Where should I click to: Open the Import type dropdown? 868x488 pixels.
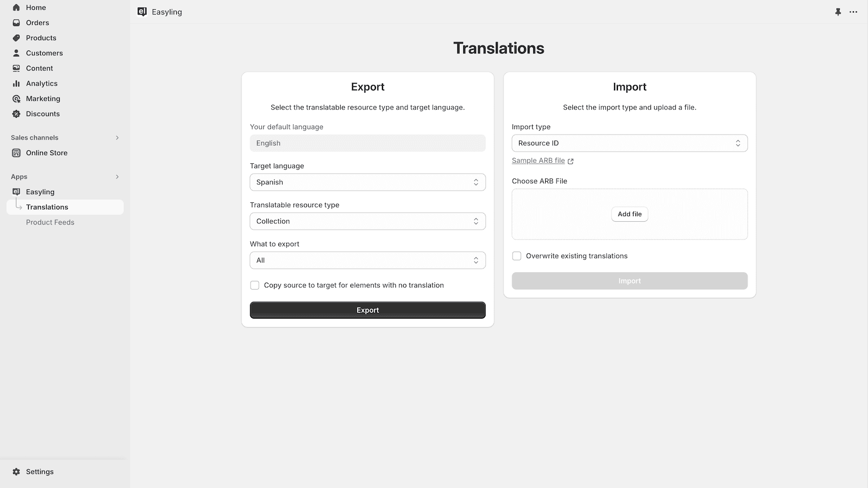point(629,143)
